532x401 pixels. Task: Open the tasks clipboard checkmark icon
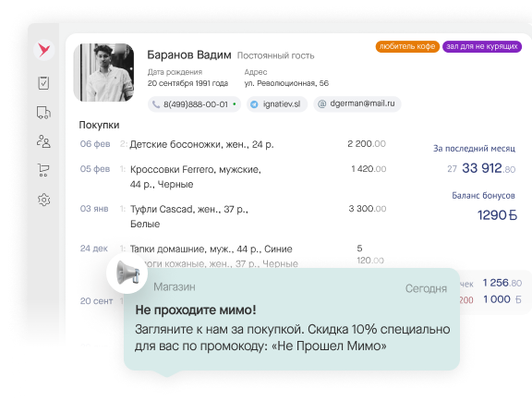tap(43, 83)
